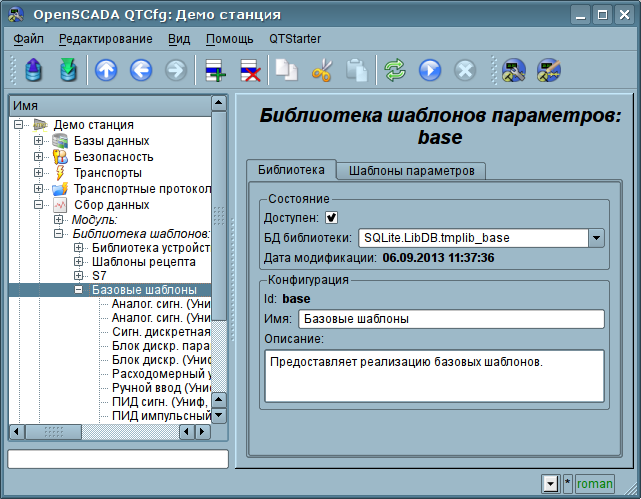Go forward using the right-arrow icon
This screenshot has height=499, width=641.
click(x=176, y=70)
